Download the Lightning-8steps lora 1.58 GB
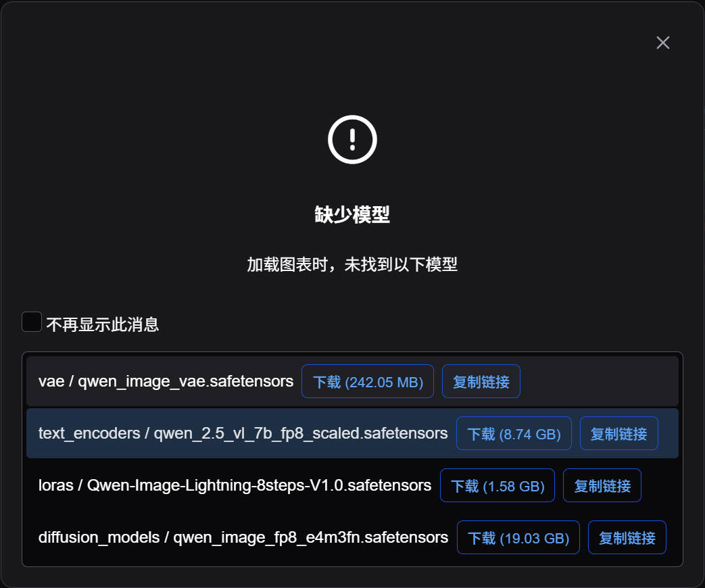Screen dimensions: 705x588 (497, 485)
